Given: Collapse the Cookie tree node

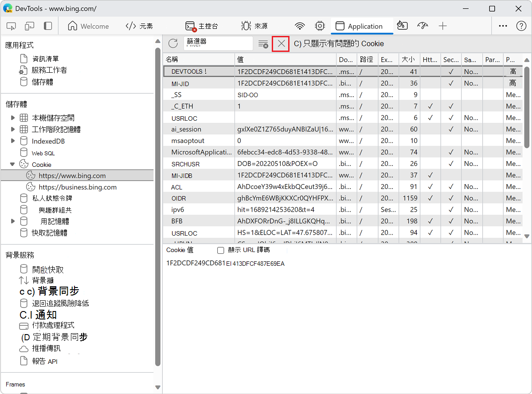Looking at the screenshot, I should tap(13, 165).
